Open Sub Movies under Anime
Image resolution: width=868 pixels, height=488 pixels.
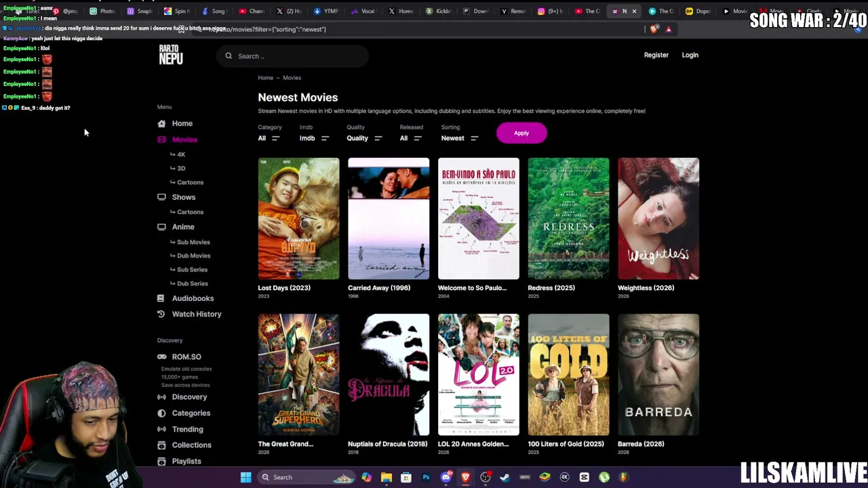click(193, 242)
